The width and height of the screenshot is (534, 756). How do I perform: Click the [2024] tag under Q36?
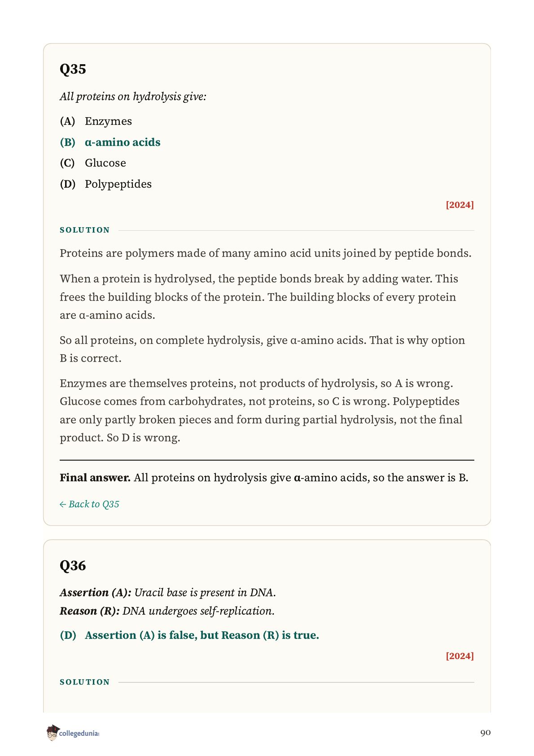(460, 656)
